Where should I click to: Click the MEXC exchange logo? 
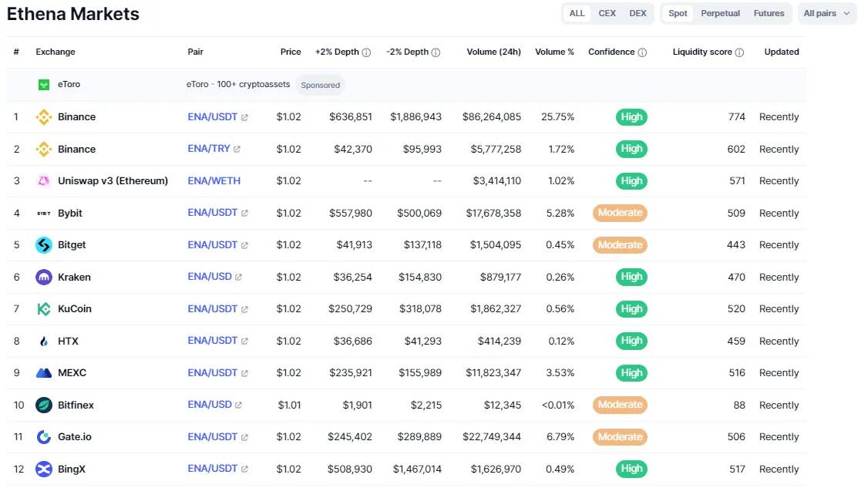(44, 372)
